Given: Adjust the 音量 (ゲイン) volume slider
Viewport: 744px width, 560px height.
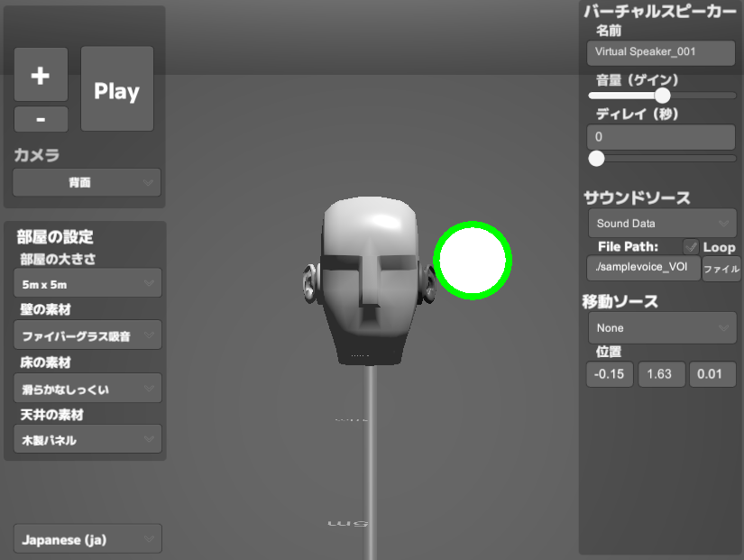Looking at the screenshot, I should pyautogui.click(x=663, y=95).
